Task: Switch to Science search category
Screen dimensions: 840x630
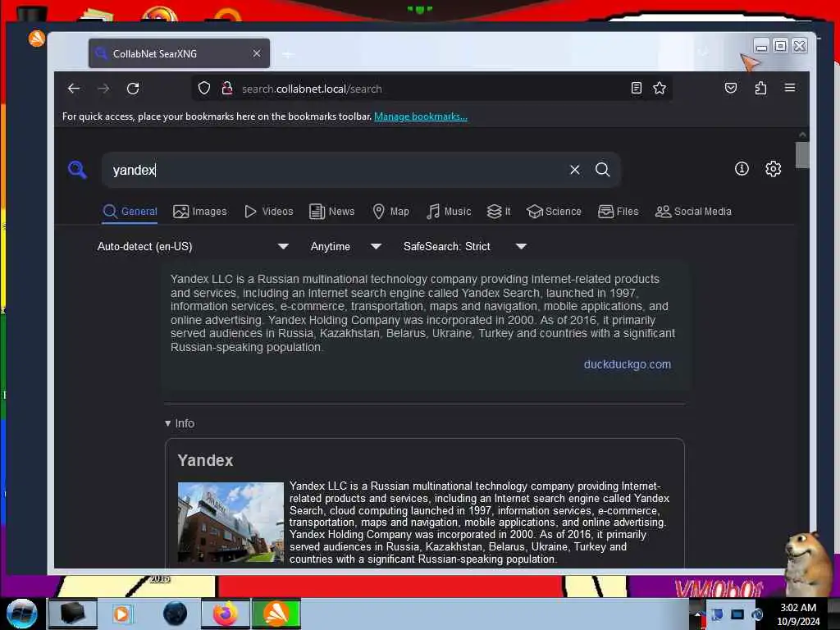Action: (x=554, y=212)
